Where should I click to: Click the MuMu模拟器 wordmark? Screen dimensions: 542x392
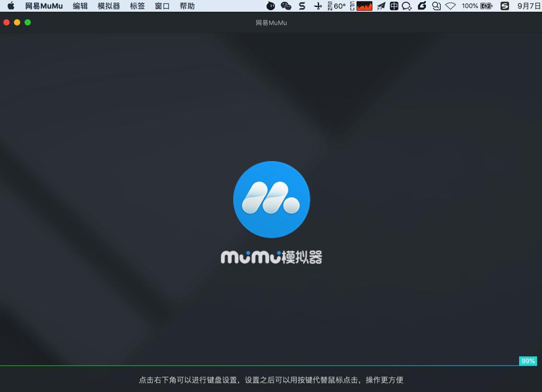272,257
